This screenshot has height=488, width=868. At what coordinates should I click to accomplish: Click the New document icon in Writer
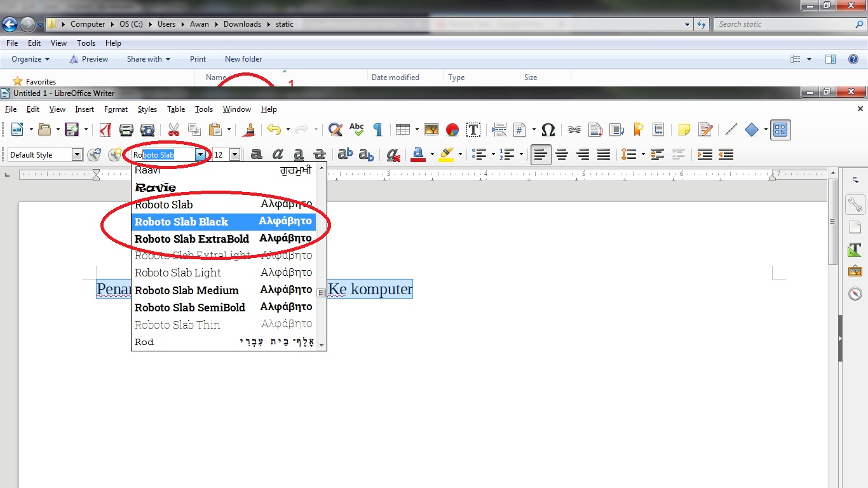click(17, 130)
